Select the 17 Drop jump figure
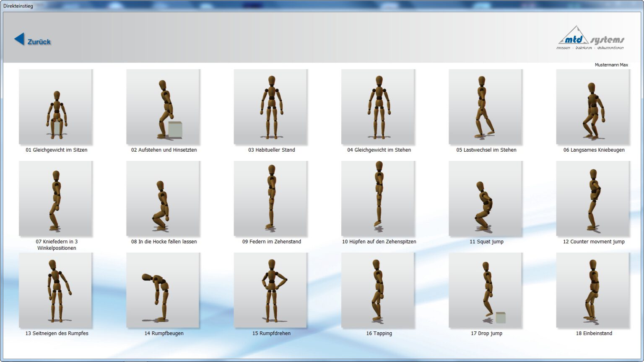 [486, 290]
